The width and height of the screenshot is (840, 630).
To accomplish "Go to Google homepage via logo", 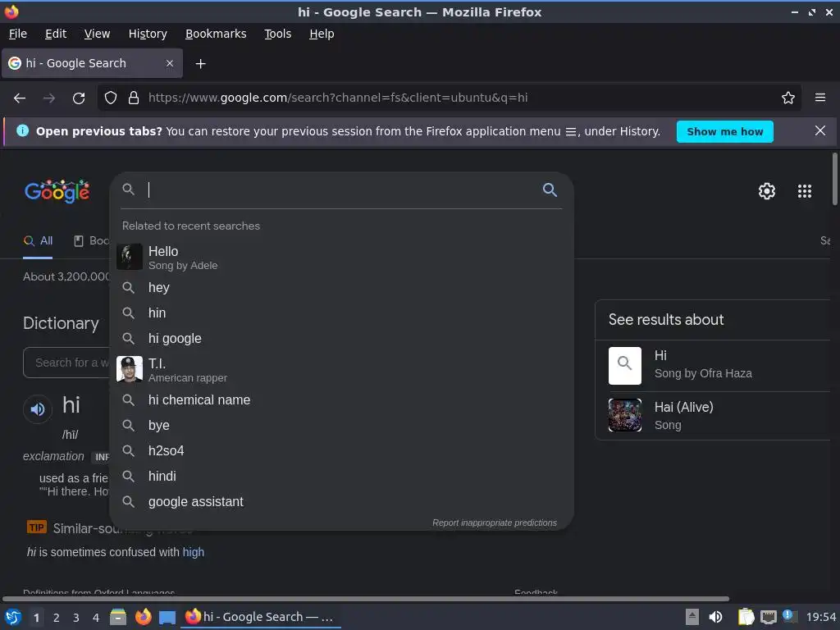I will tap(57, 191).
